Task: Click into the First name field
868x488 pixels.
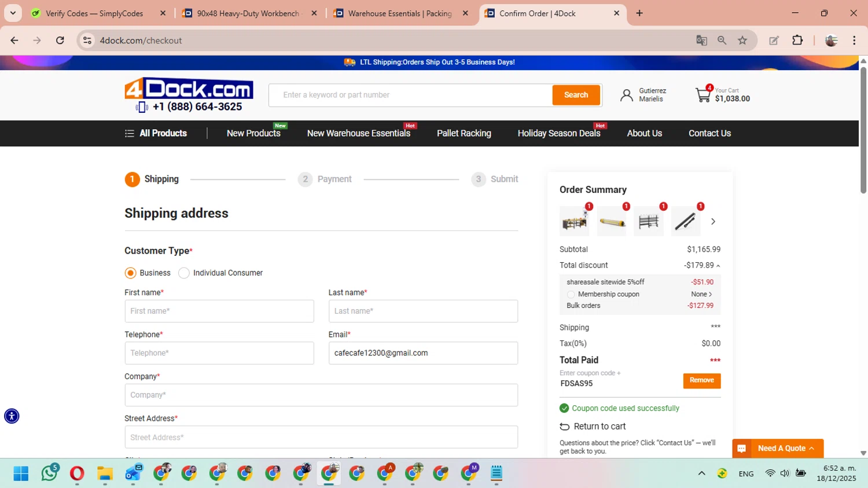Action: pyautogui.click(x=219, y=311)
